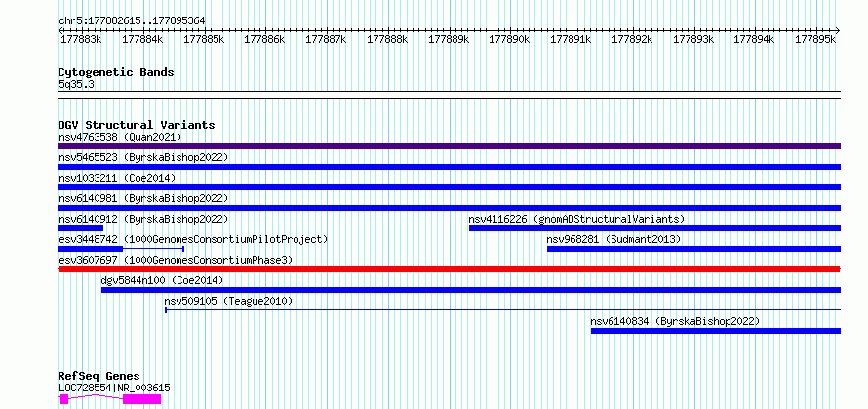Image resolution: width=868 pixels, height=409 pixels.
Task: Click ruler position 177890k
Action: 509,39
